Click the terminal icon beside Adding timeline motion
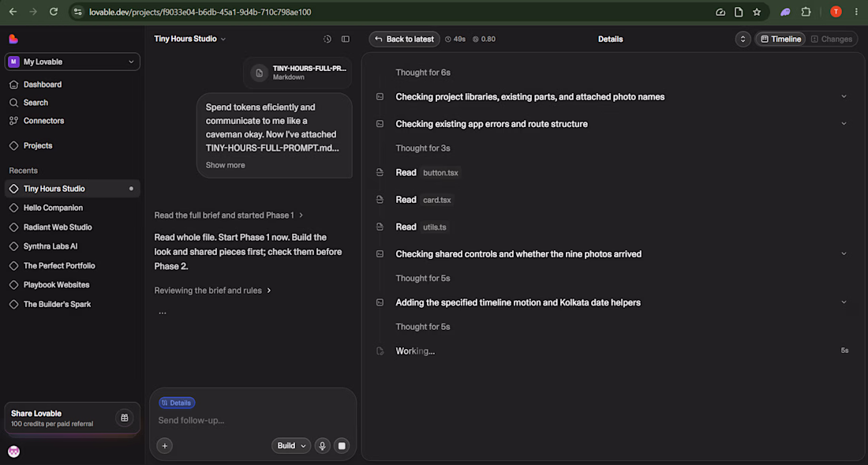Screen dimensions: 868x465 point(380,303)
